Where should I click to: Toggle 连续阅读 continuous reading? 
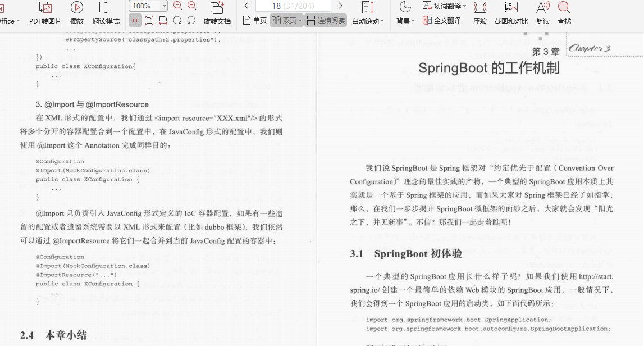point(326,21)
